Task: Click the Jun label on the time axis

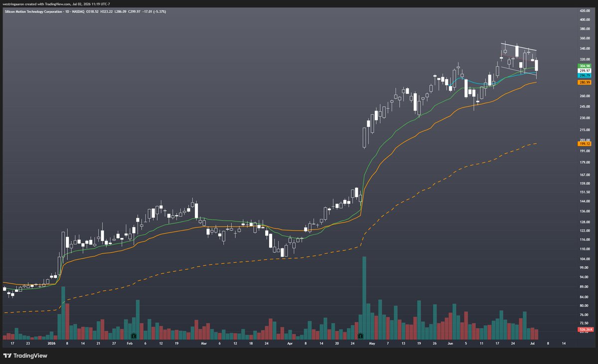Action: 450,344
